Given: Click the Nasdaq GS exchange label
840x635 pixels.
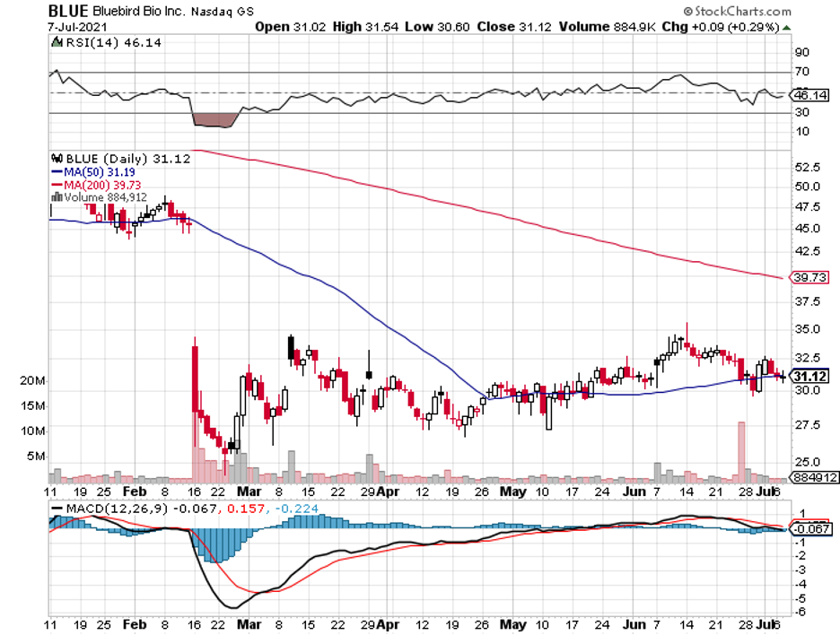Looking at the screenshot, I should pos(223,12).
